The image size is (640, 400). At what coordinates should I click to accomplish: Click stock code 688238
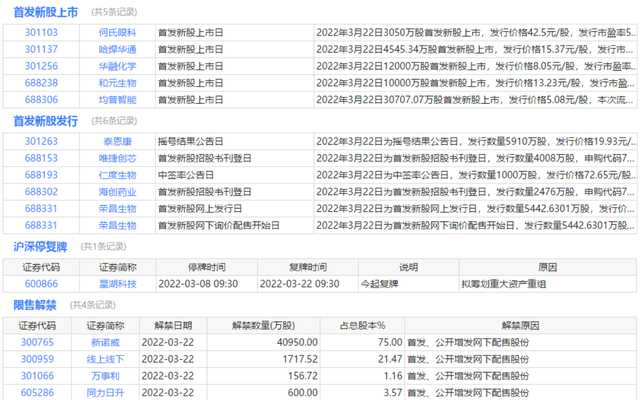41,83
